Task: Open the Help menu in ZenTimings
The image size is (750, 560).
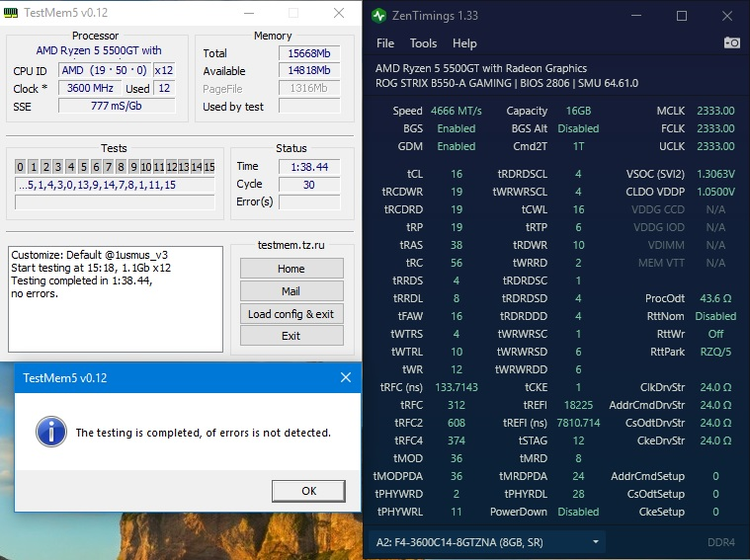Action: point(464,43)
